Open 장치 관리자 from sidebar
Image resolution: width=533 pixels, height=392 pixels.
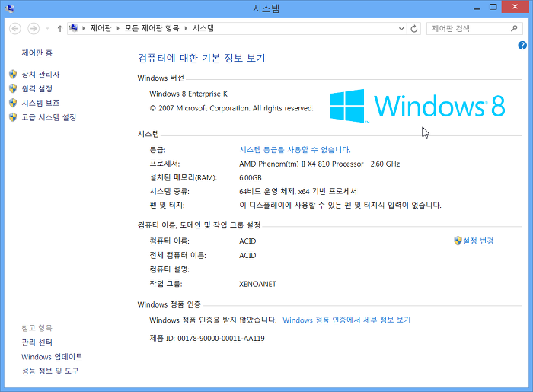tap(41, 74)
